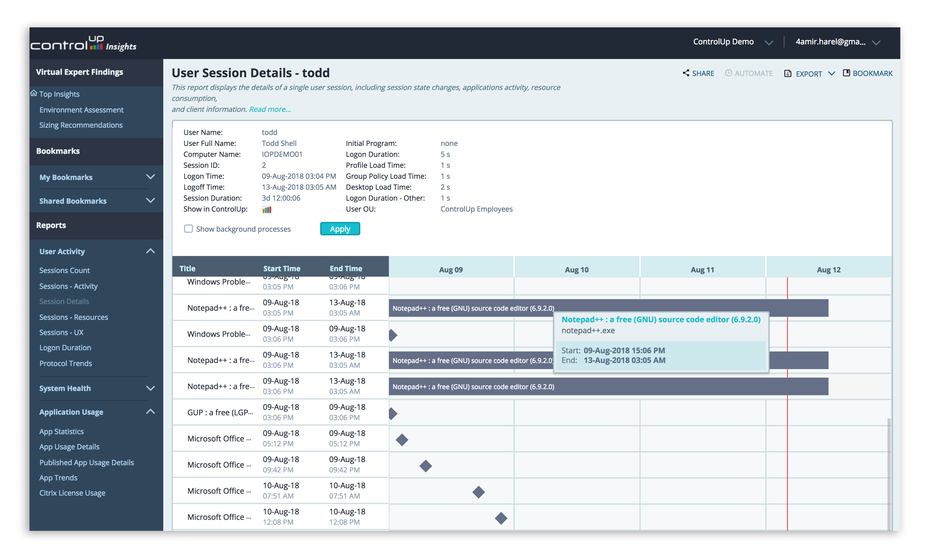The height and width of the screenshot is (560, 931).
Task: Click the Microsoft Office 07:51 AM diamond marker
Action: click(x=478, y=492)
